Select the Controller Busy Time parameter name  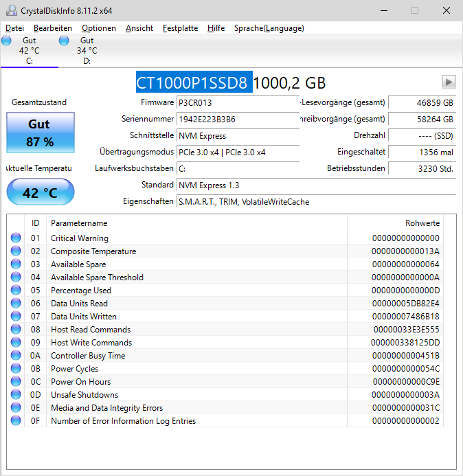coord(88,356)
